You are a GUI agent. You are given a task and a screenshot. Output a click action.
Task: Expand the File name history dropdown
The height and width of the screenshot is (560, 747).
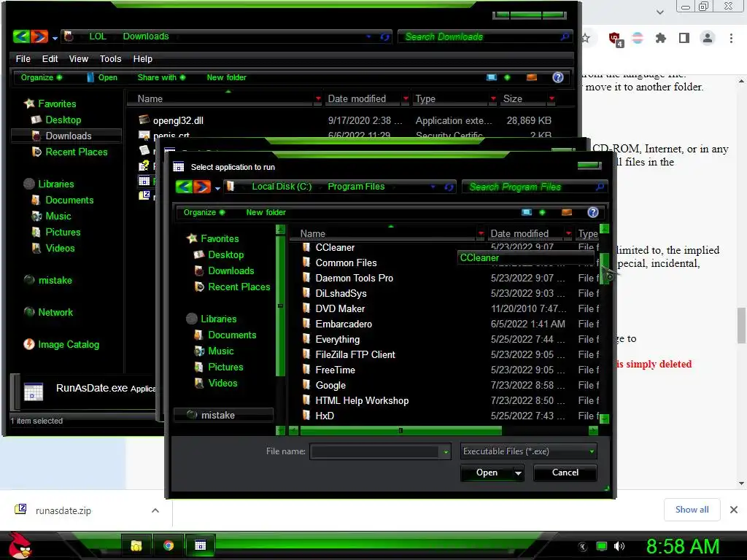pos(446,451)
